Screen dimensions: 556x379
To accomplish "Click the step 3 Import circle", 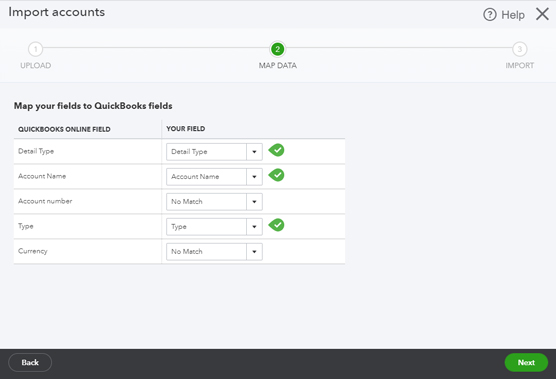I will [519, 49].
